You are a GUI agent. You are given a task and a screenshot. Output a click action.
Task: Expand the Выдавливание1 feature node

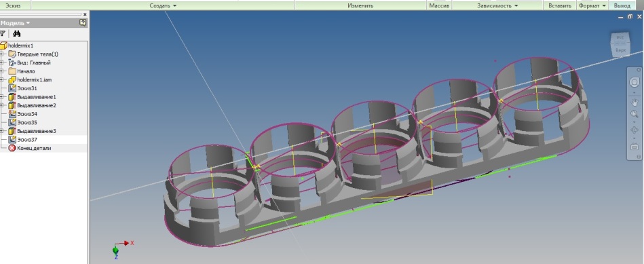point(2,97)
